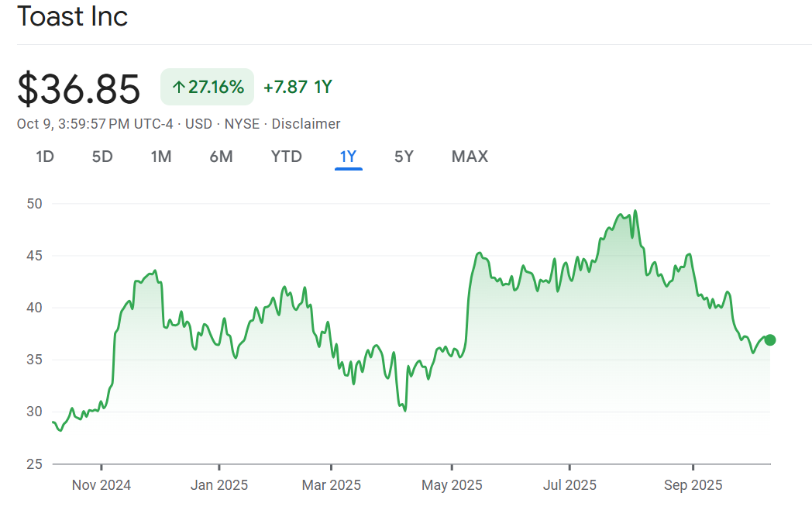
Task: Show the 1M price history
Action: tap(160, 157)
